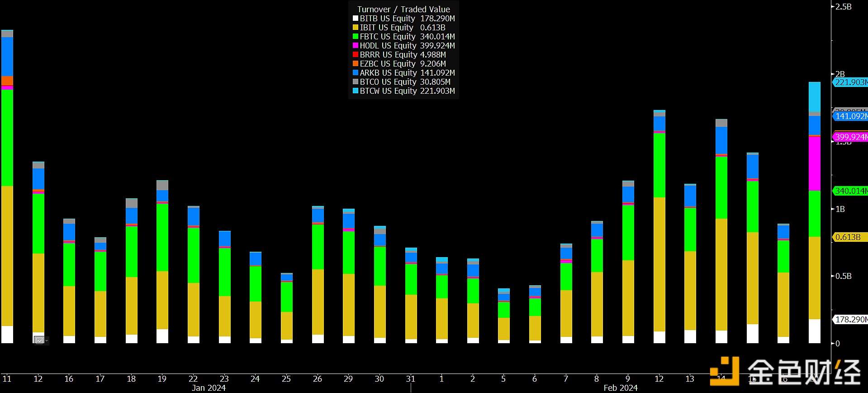Click the date label 11 on the x-axis
This screenshot has width=868, height=393.
7,379
